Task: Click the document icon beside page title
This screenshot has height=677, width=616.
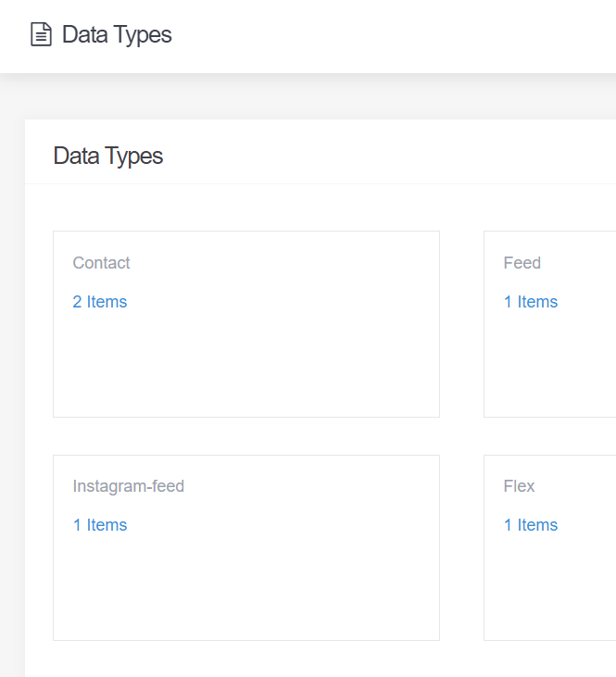Action: tap(41, 34)
